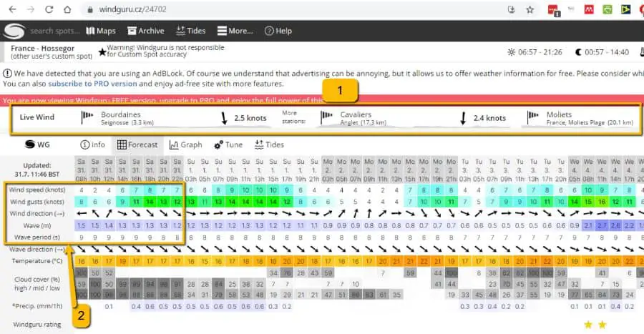Open the Maps menu
The width and height of the screenshot is (644, 334).
click(101, 31)
